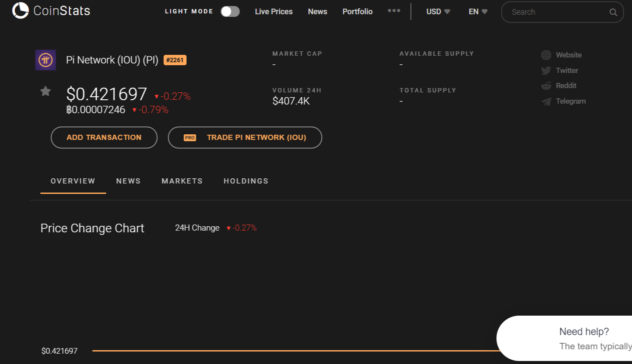Open the Website link text

click(569, 55)
